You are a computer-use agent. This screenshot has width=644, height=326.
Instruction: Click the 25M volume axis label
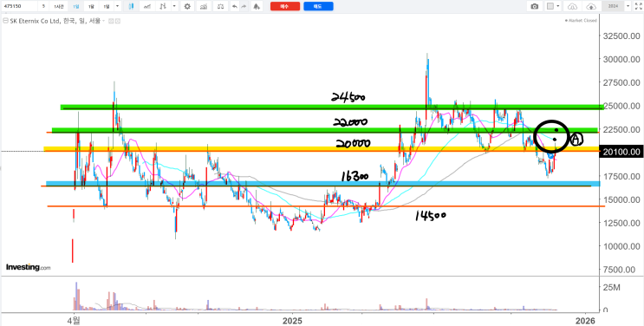pyautogui.click(x=611, y=288)
